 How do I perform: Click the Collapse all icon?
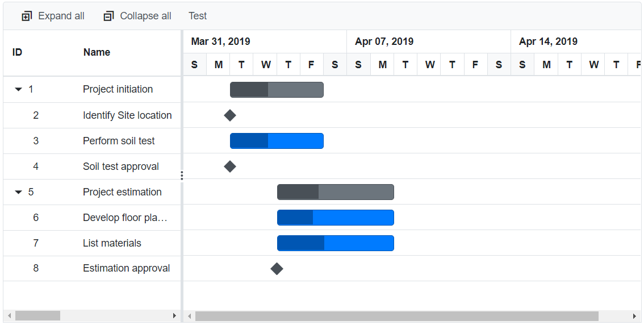click(x=108, y=16)
